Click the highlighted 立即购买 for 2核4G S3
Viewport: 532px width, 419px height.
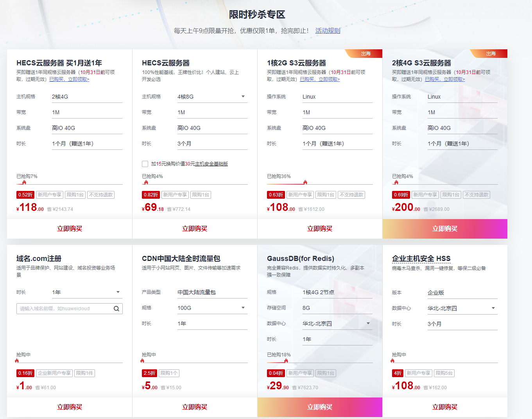click(445, 229)
